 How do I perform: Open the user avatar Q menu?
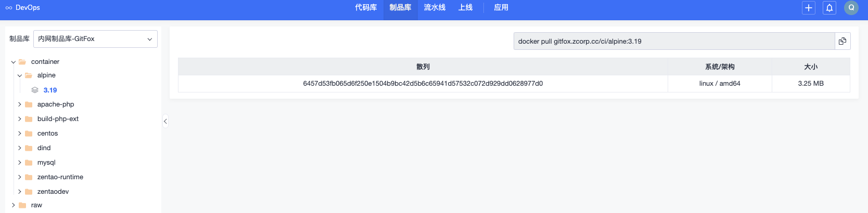tap(851, 8)
